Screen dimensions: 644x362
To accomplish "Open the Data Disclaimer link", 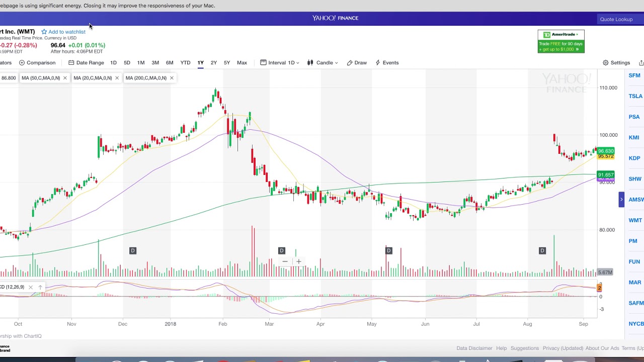I will coord(474,348).
